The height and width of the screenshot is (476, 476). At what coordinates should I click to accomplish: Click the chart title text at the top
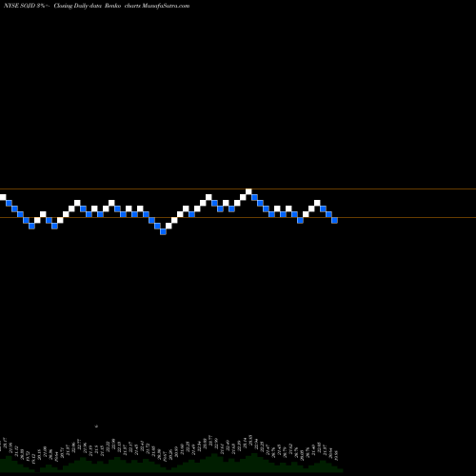(x=96, y=6)
